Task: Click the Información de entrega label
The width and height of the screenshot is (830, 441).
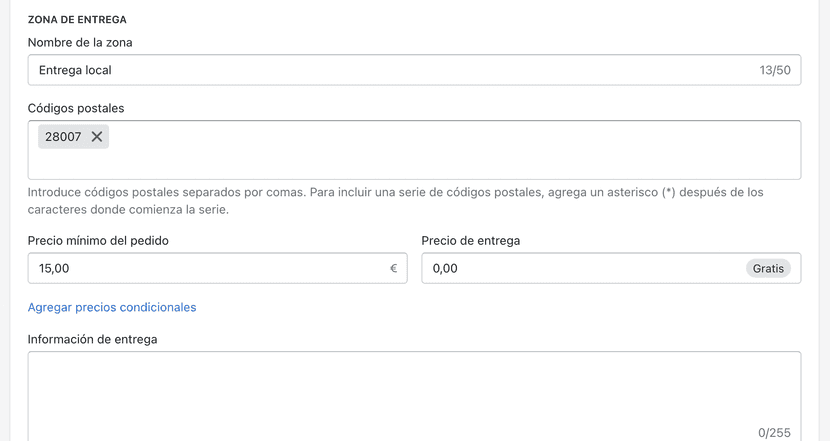Action: [92, 339]
